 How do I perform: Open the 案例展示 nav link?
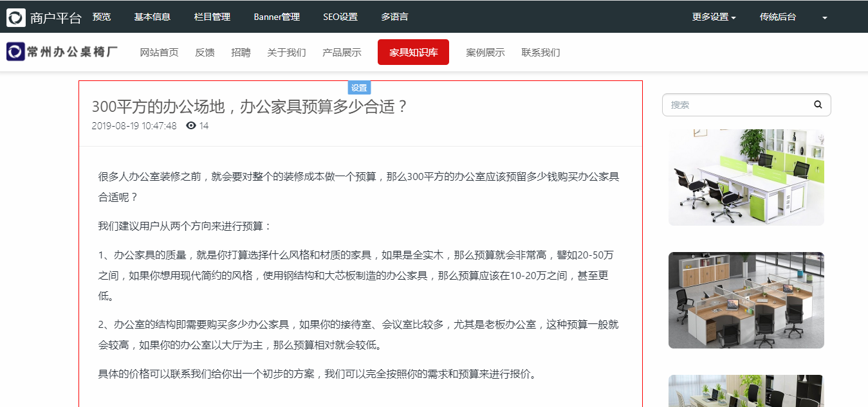pos(486,53)
